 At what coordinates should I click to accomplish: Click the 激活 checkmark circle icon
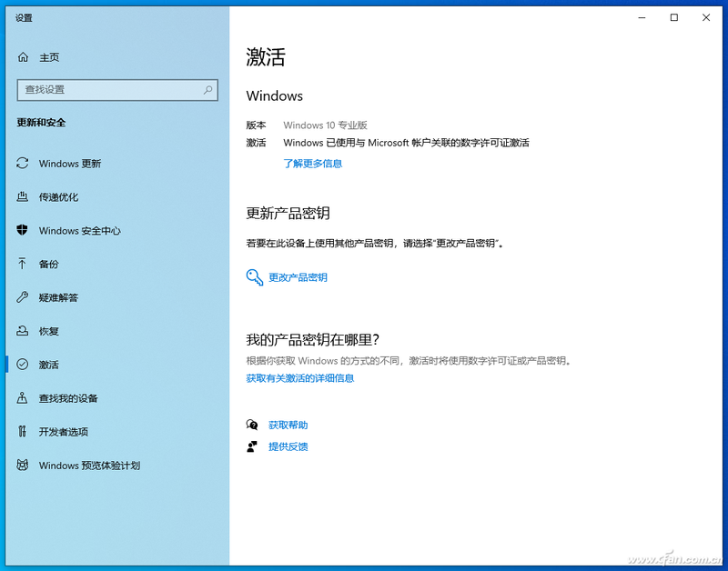coord(22,364)
